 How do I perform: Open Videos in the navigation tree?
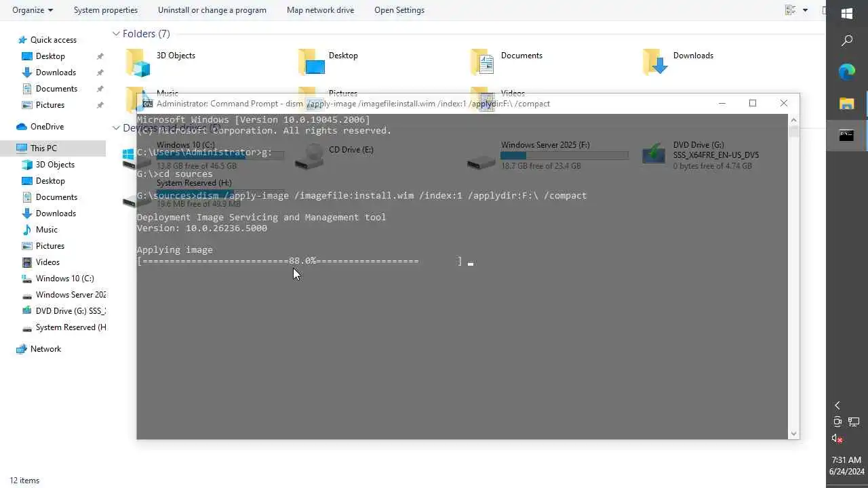[x=47, y=262]
